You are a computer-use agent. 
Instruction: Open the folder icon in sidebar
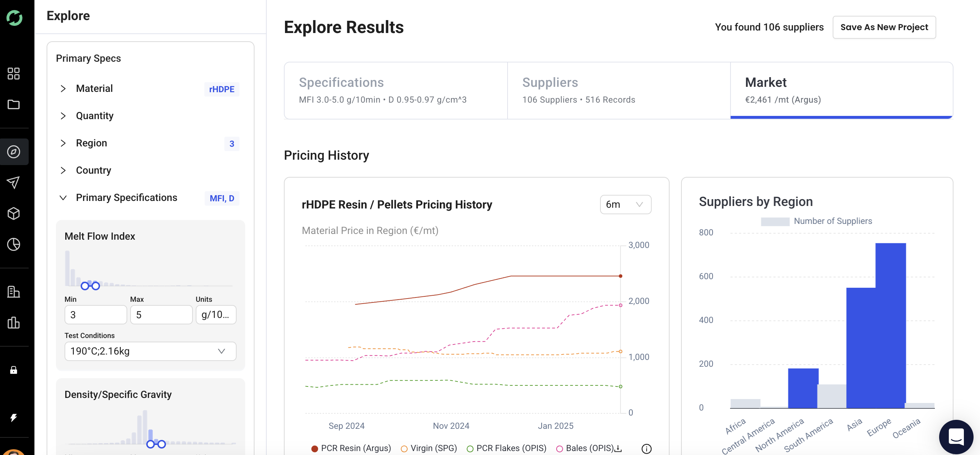14,104
